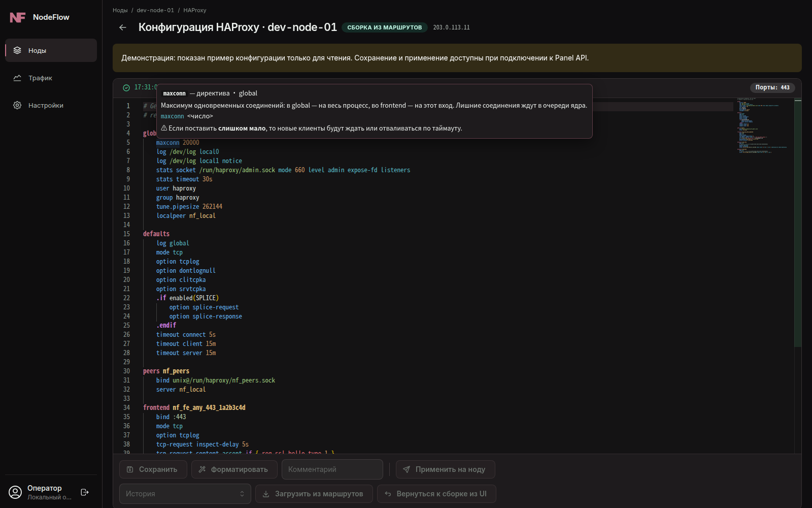The image size is (812, 508).
Task: Click the 'tune.pipesize 262144' line
Action: (x=189, y=207)
